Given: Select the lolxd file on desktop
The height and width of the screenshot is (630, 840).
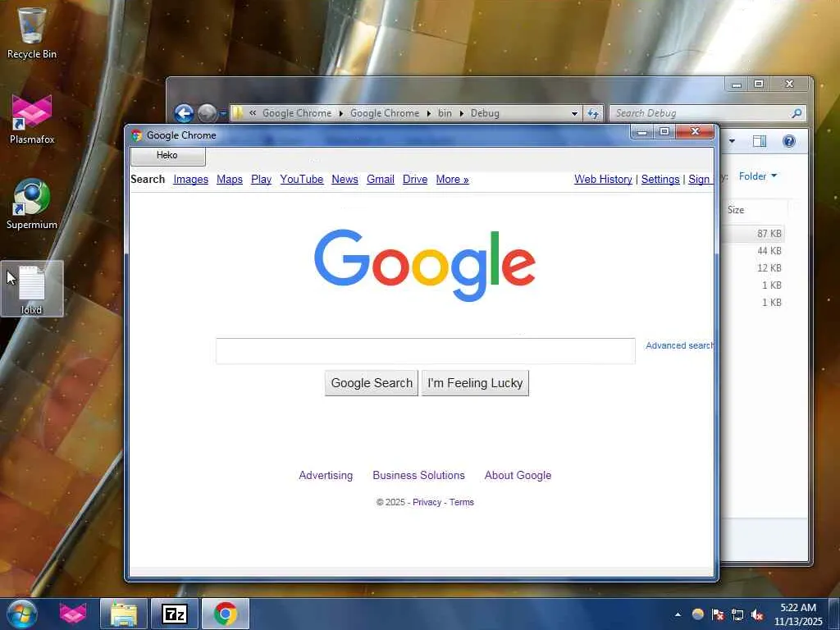Looking at the screenshot, I should pos(32,290).
